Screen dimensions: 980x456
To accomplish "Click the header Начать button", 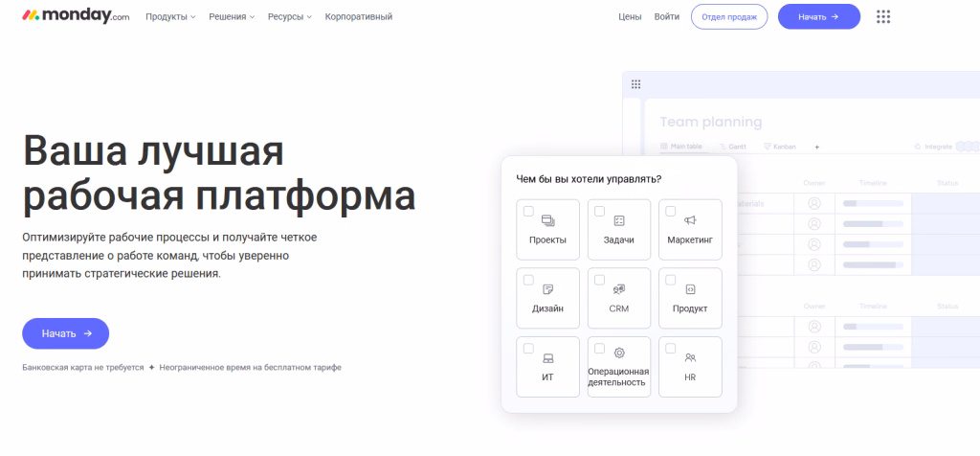I will click(x=819, y=17).
